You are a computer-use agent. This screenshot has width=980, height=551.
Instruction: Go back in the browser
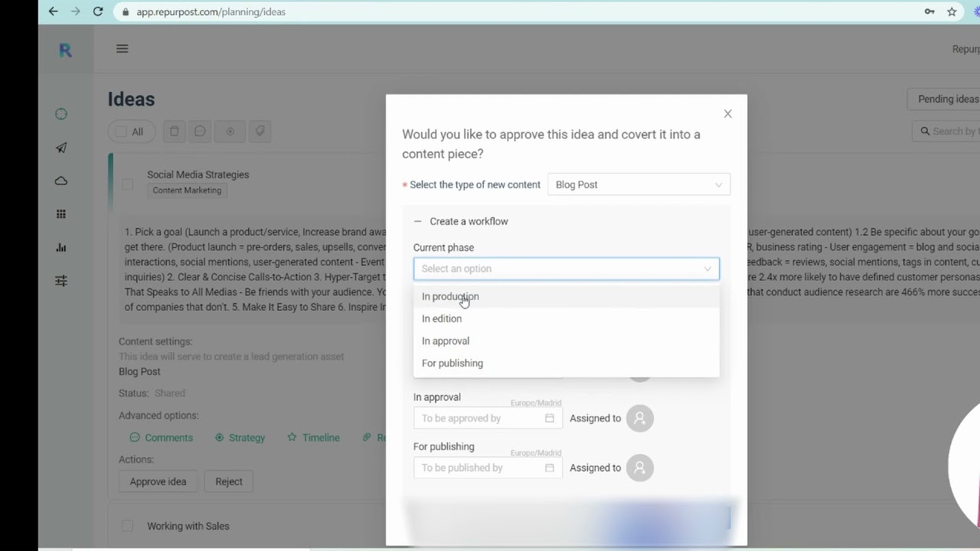53,11
